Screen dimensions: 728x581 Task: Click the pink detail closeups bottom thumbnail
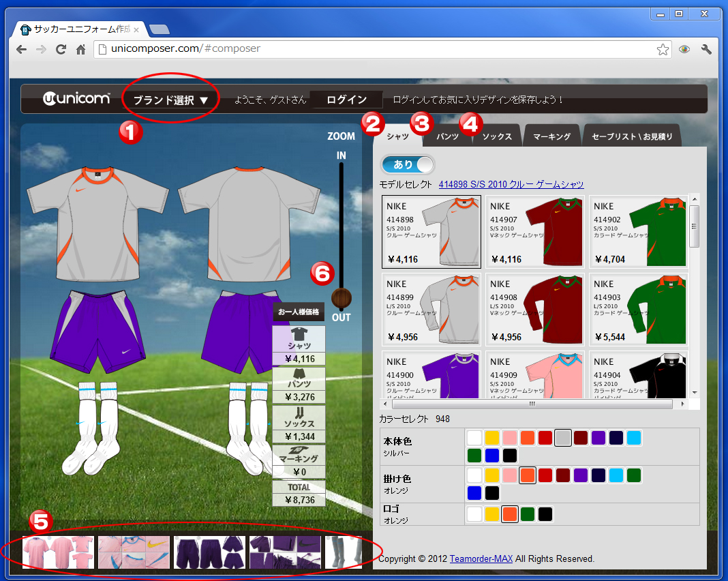point(134,552)
